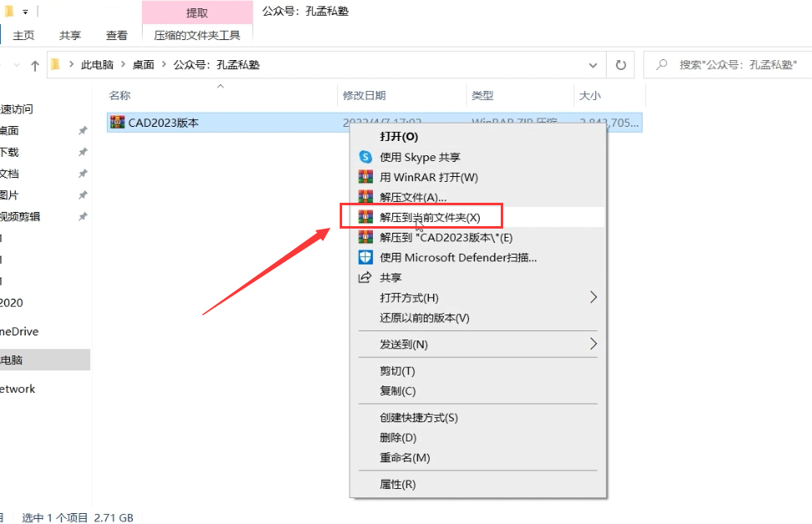Click WinRAR icon beside 解压到当前文件夹(X)
This screenshot has width=812, height=524.
pyautogui.click(x=366, y=217)
